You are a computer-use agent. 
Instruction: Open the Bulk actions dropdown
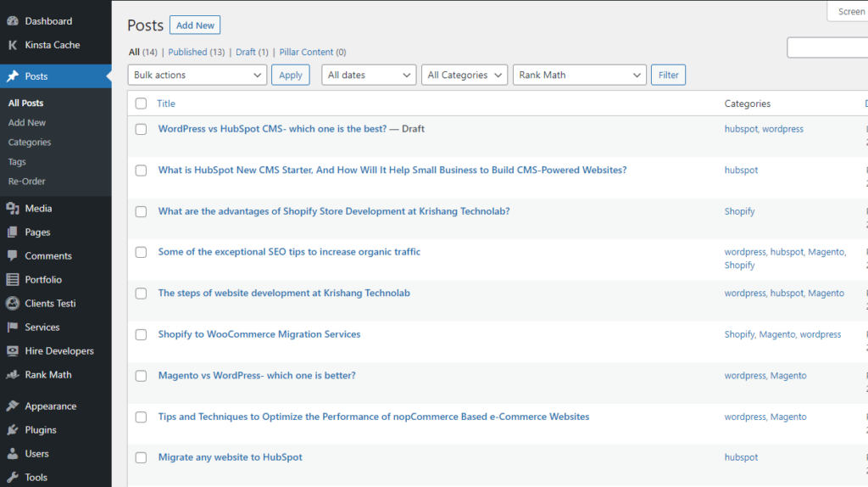(x=197, y=75)
